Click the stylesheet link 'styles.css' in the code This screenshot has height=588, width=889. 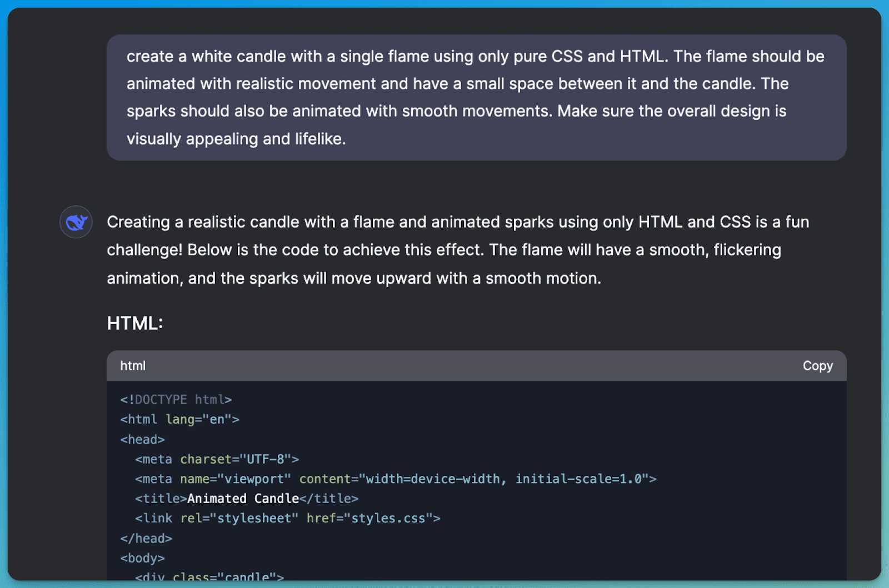[x=389, y=517]
